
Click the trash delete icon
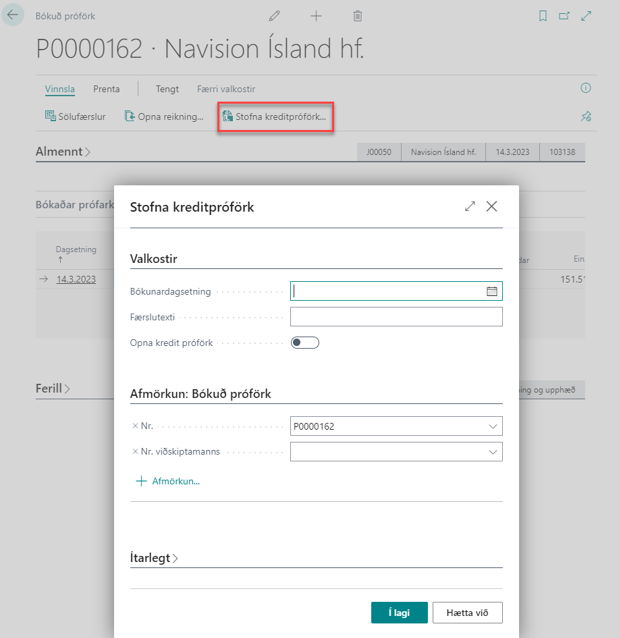[358, 17]
